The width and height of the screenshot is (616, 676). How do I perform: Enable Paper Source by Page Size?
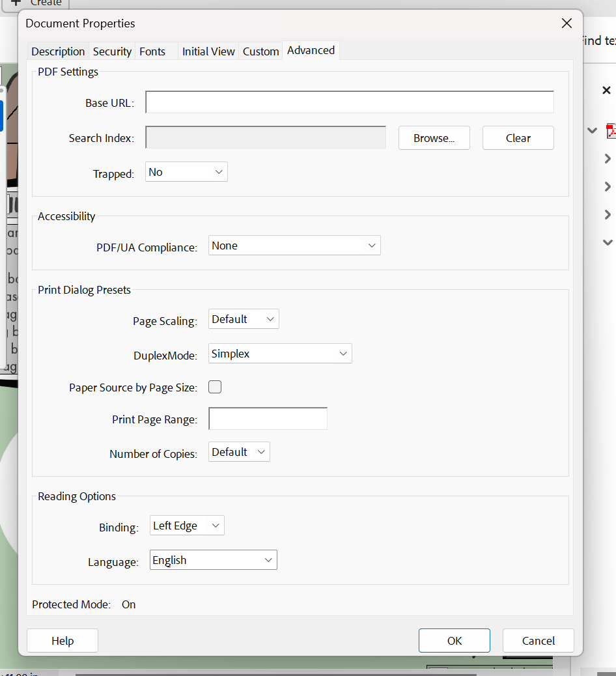(215, 386)
